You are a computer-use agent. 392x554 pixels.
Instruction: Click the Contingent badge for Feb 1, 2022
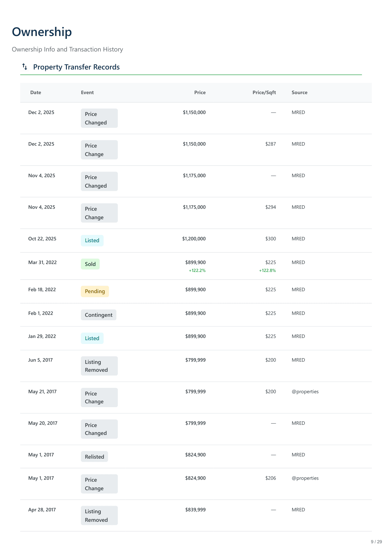98,315
